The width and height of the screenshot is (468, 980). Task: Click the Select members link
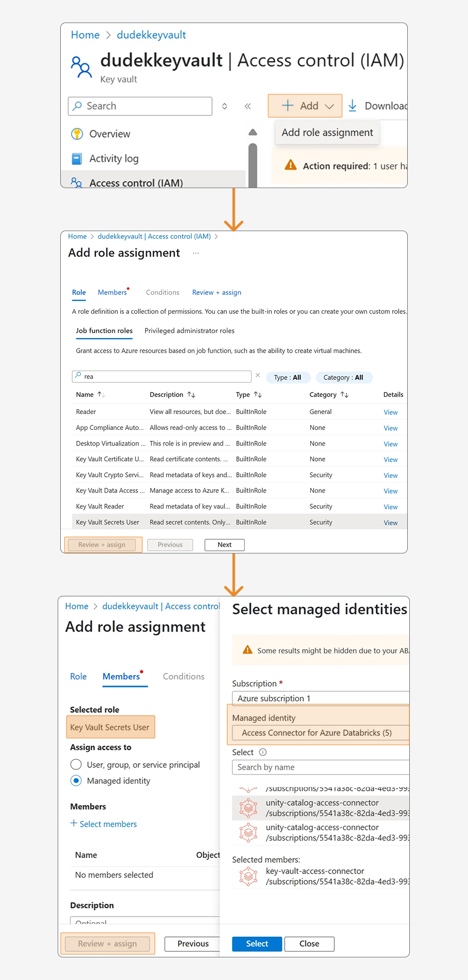pyautogui.click(x=108, y=824)
